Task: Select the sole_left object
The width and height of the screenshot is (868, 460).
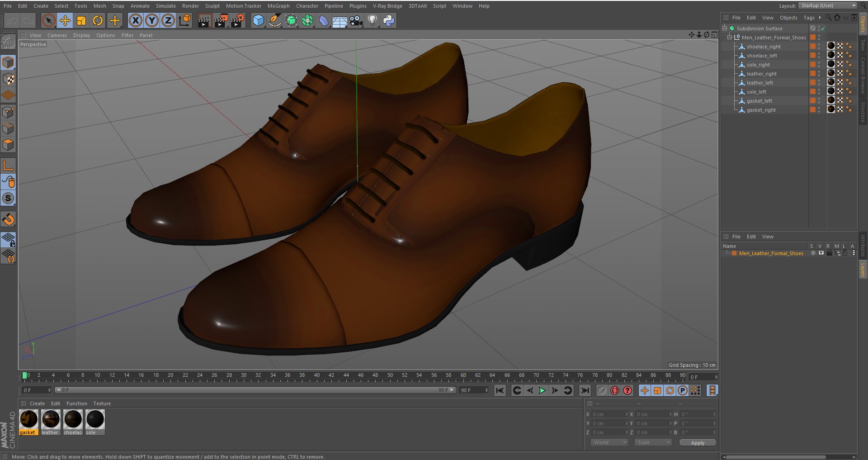Action: (756, 92)
